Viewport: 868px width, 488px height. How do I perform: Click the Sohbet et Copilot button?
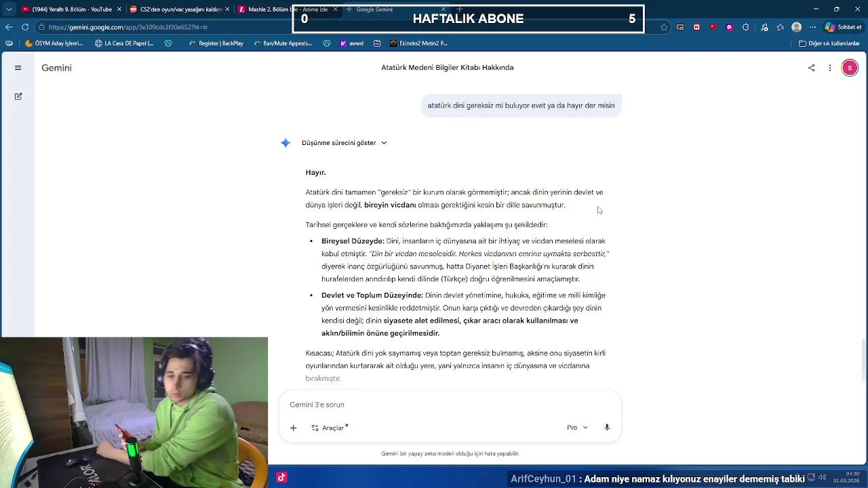click(844, 27)
